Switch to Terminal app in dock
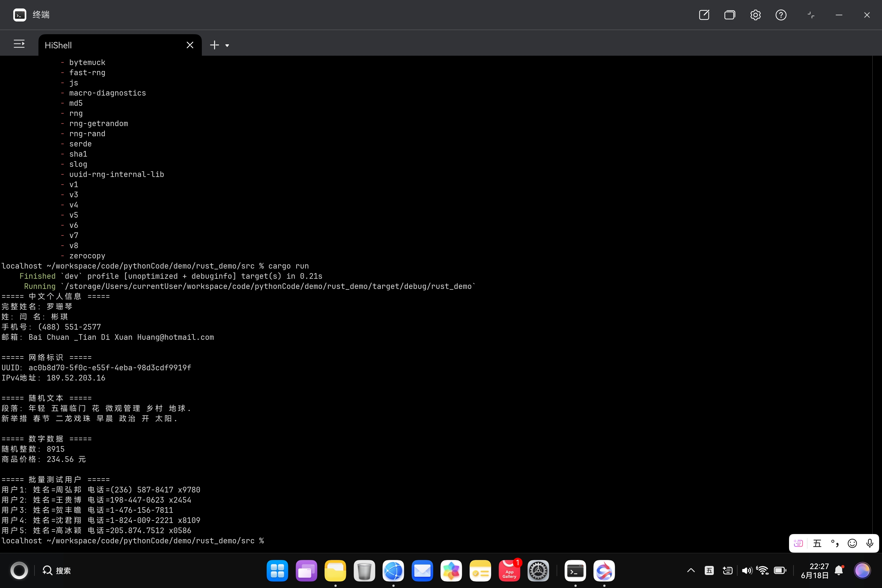This screenshot has width=882, height=588. (x=575, y=570)
